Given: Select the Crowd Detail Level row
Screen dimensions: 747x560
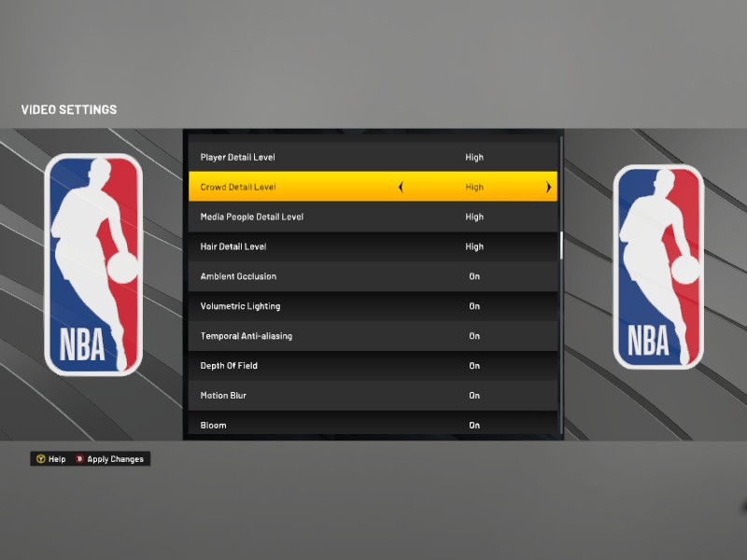Looking at the screenshot, I should pos(373,187).
